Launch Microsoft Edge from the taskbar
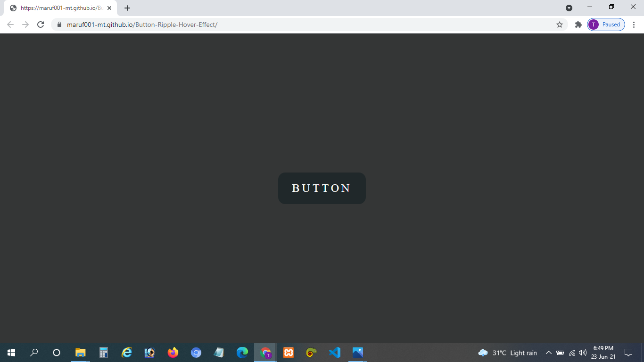Image resolution: width=644 pixels, height=362 pixels. (242, 353)
